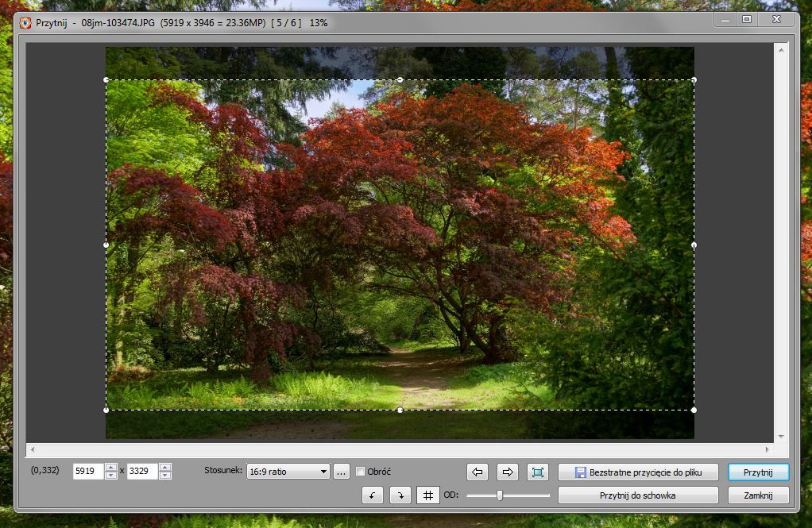Click the OD darkness slider handle

point(500,495)
